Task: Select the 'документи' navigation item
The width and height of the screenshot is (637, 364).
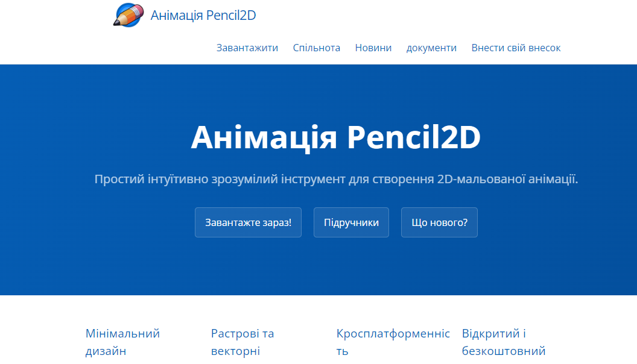Action: [x=431, y=48]
